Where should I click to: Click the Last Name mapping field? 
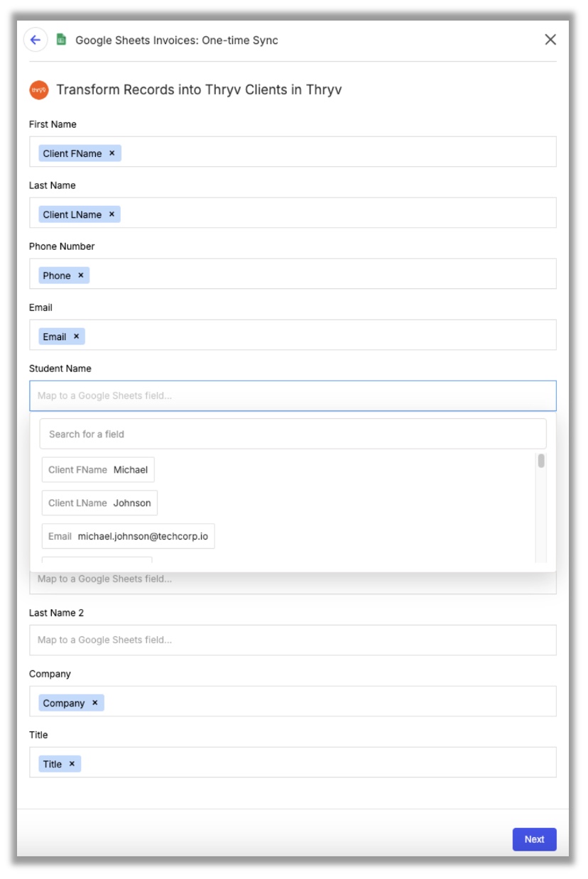[x=293, y=213]
